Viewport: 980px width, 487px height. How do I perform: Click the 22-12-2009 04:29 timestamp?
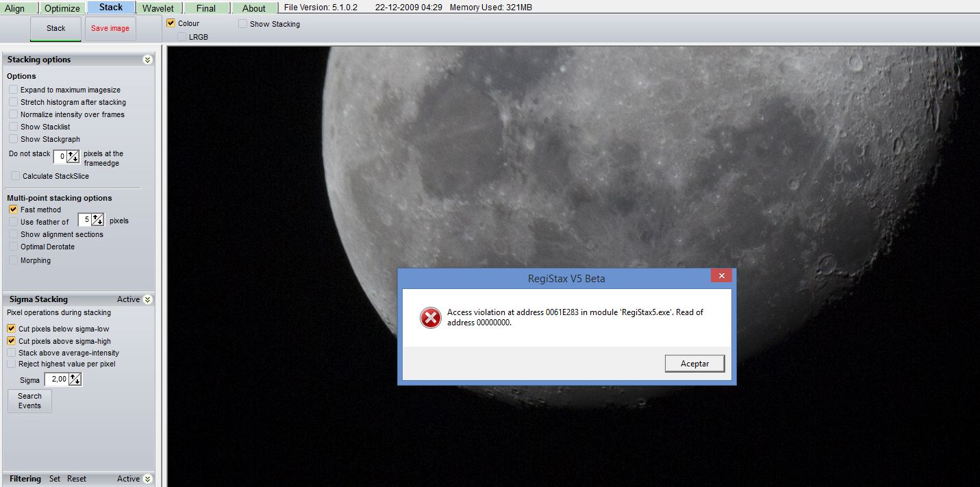[x=409, y=8]
